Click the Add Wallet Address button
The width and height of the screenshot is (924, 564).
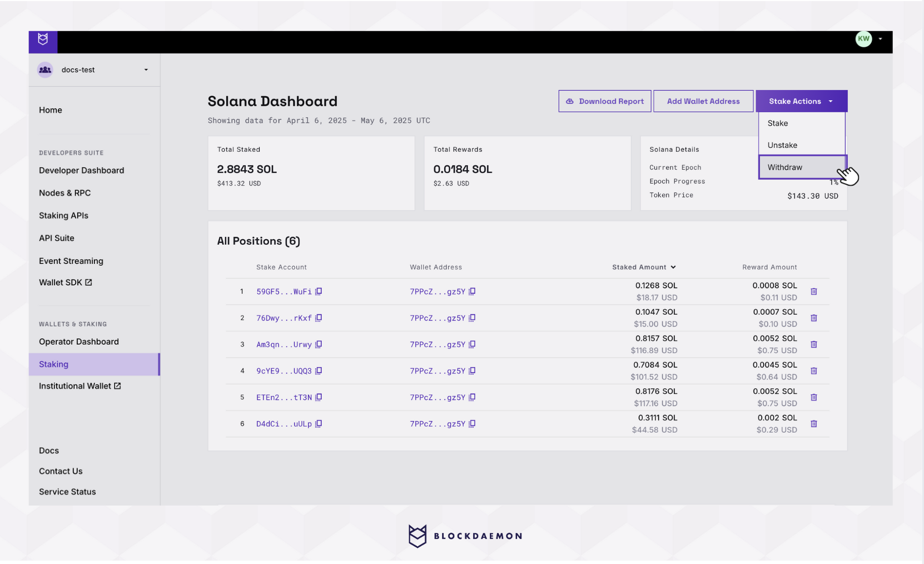click(x=703, y=101)
